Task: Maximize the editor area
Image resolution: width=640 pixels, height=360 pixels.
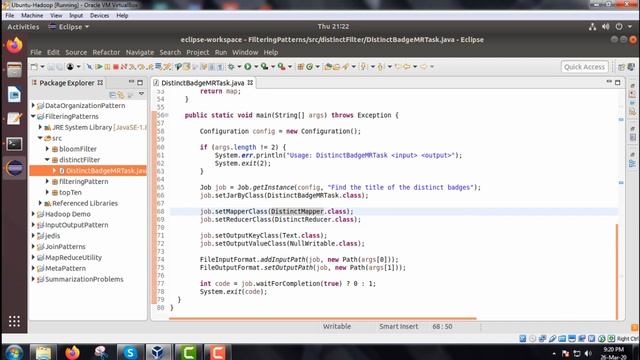Action: 618,82
